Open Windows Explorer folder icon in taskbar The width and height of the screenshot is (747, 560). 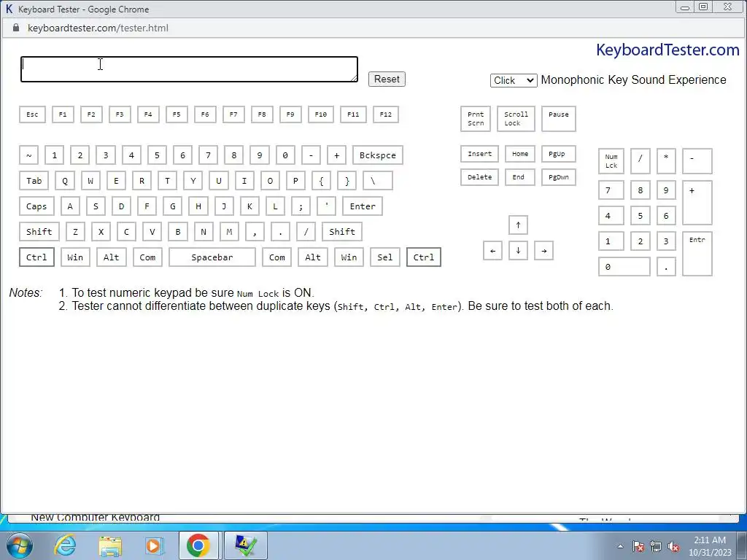pos(110,545)
